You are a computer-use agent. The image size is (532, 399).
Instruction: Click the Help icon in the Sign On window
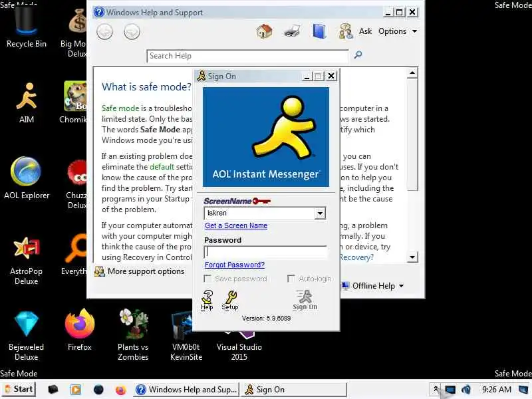(207, 301)
